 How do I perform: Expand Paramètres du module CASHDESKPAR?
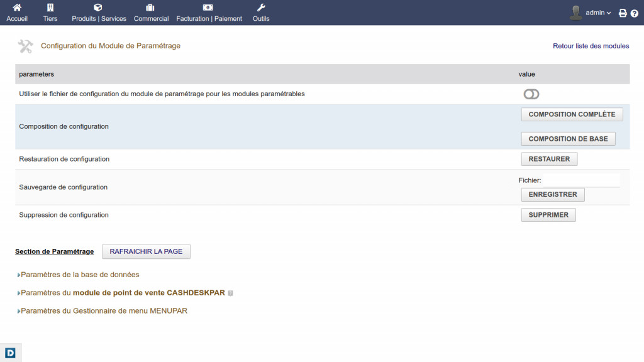pos(121,293)
